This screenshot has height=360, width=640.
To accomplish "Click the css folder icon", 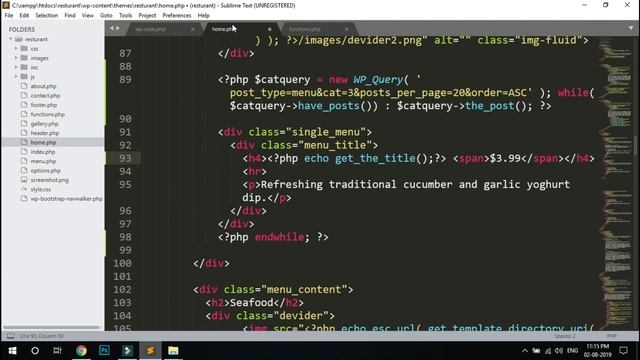I will [24, 49].
